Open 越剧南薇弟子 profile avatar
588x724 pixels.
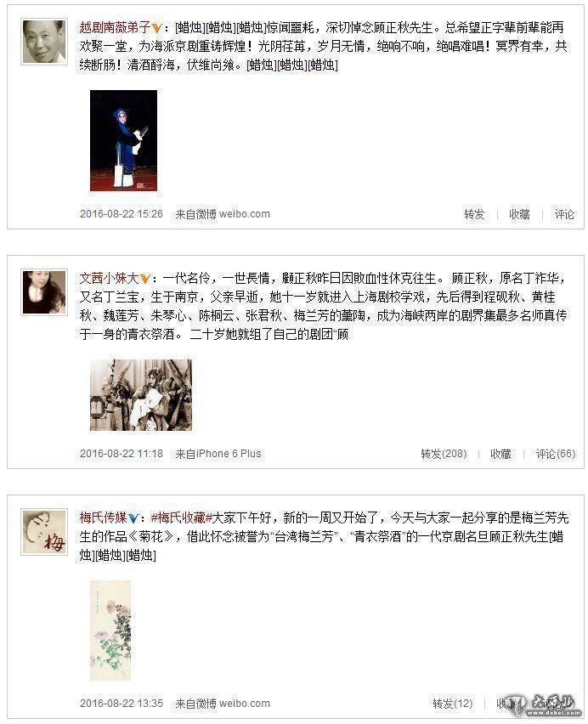pos(44,42)
